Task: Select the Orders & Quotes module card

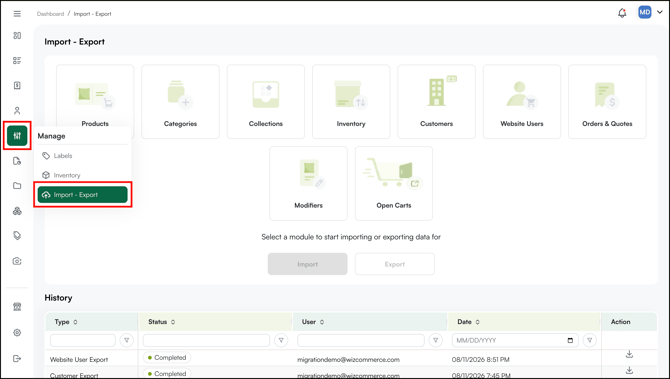Action: (607, 102)
